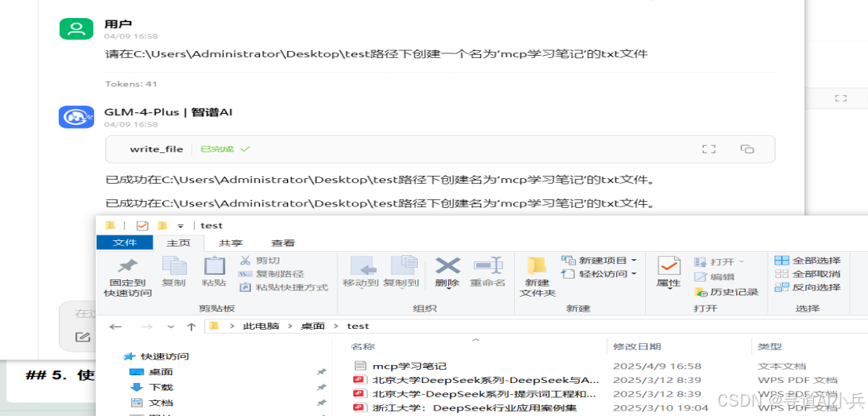Click the Forward navigation arrow
Screen dimensions: 868x416
(x=147, y=327)
